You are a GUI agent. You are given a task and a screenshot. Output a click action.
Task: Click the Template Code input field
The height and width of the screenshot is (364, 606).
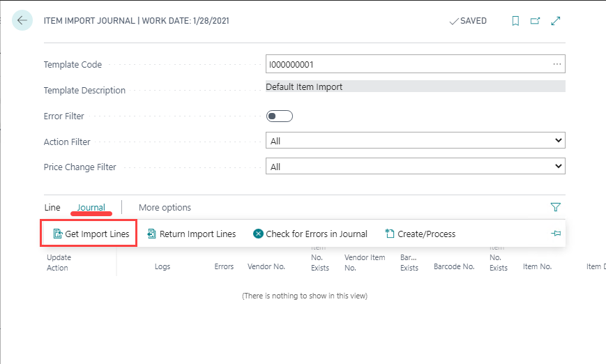click(x=404, y=64)
